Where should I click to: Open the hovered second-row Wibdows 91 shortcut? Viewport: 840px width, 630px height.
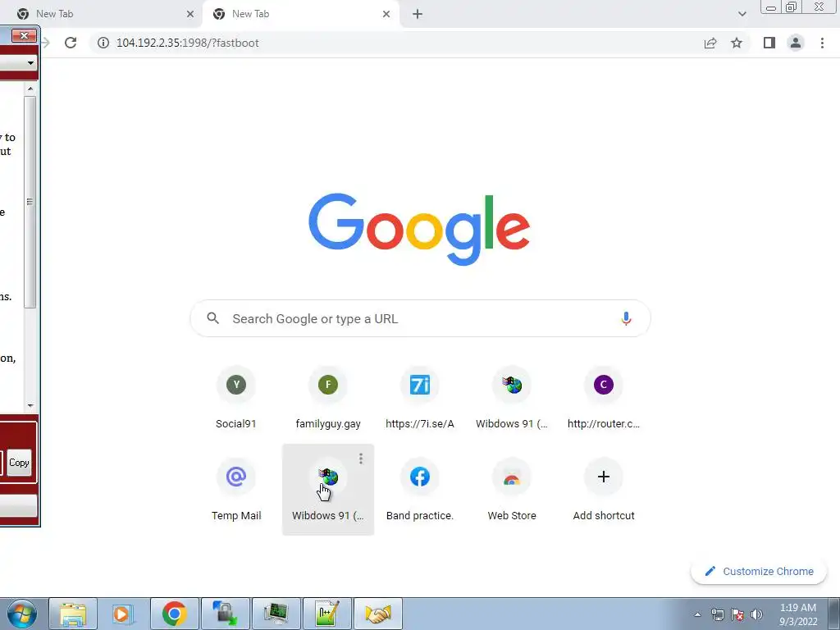328,490
